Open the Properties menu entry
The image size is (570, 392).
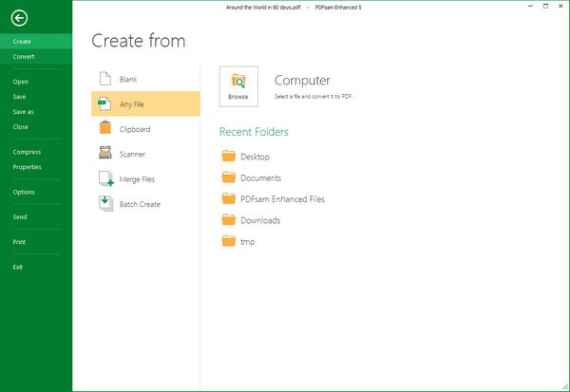(x=28, y=167)
